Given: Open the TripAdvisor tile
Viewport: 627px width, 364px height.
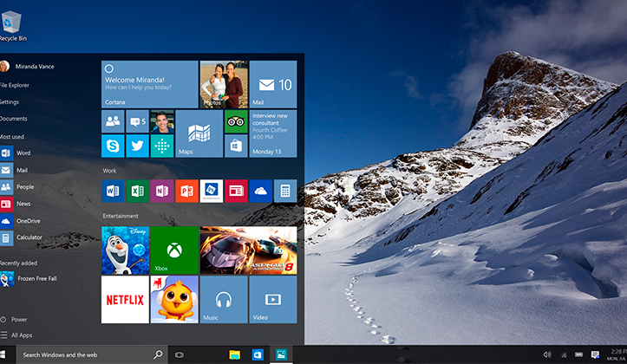Looking at the screenshot, I should [x=235, y=121].
